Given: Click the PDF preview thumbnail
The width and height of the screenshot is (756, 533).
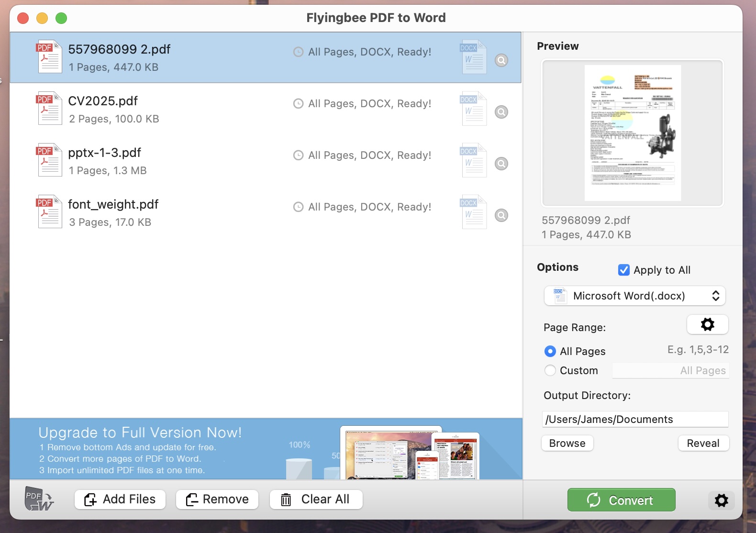Looking at the screenshot, I should (x=633, y=133).
